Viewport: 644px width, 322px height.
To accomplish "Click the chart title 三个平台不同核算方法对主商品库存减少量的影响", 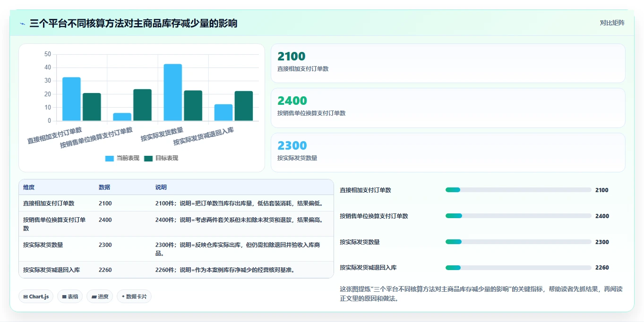I will click(133, 23).
